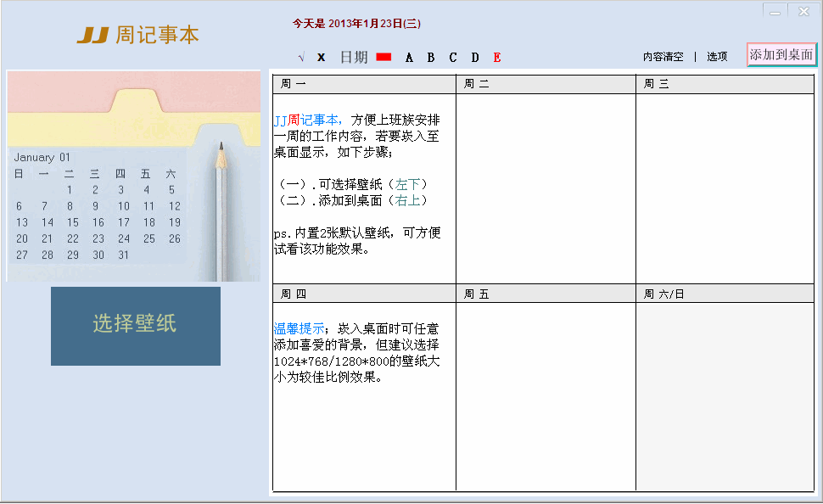This screenshot has height=504, width=823.
Task: Click the X mark symbol in the toolbar
Action: (322, 58)
